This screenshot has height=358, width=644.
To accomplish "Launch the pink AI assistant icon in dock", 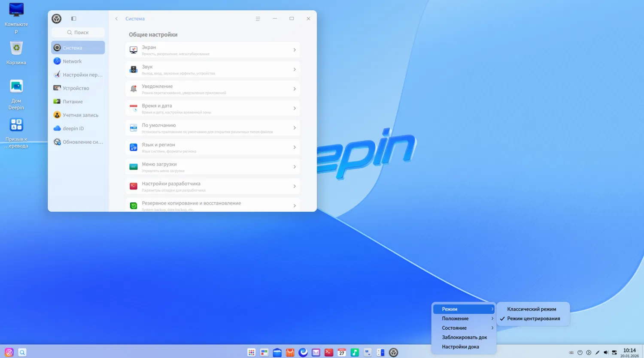I will pyautogui.click(x=9, y=352).
